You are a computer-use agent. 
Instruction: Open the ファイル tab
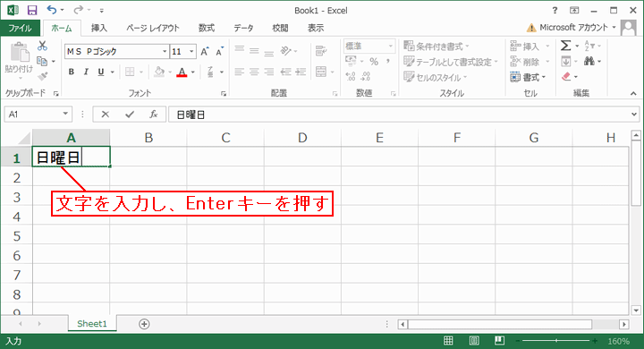coord(20,28)
